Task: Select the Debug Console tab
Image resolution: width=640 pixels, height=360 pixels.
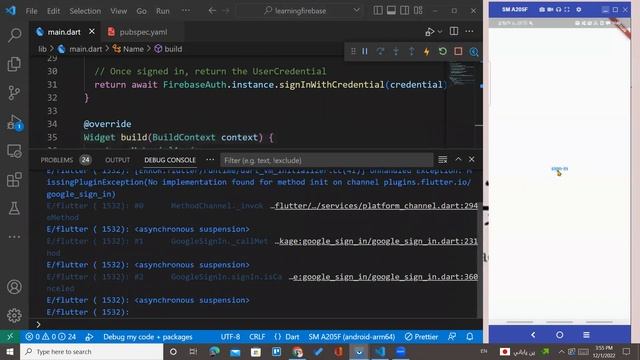Action: pyautogui.click(x=170, y=160)
